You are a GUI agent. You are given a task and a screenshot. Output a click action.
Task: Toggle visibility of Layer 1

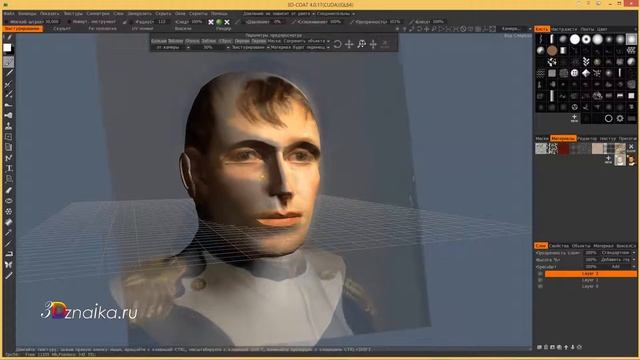[540, 280]
